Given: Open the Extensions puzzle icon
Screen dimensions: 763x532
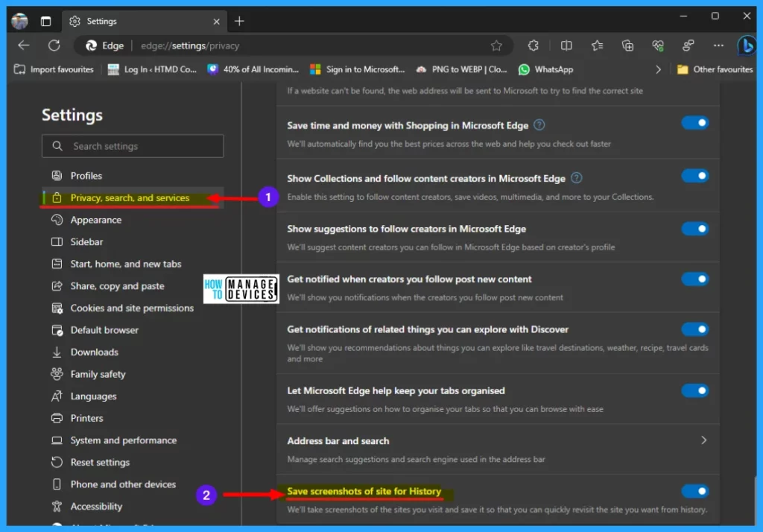Looking at the screenshot, I should [x=534, y=45].
